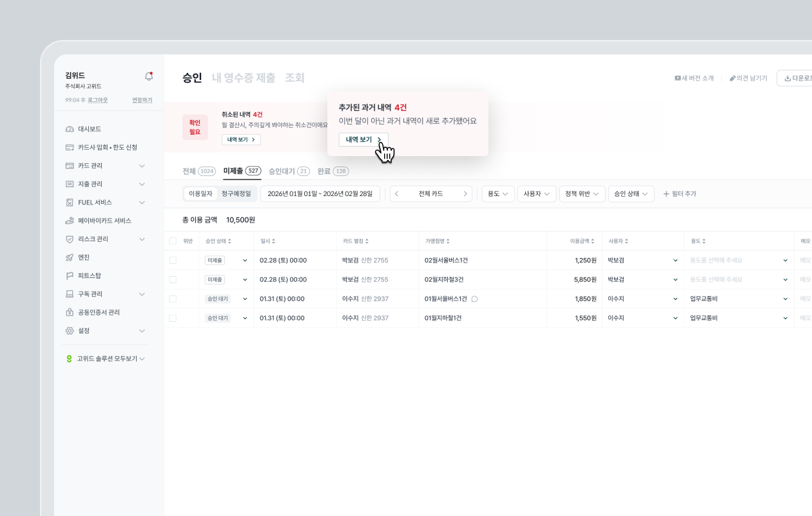Check the 02월서울버스1건 row checkbox
This screenshot has height=516, width=812.
pos(172,261)
